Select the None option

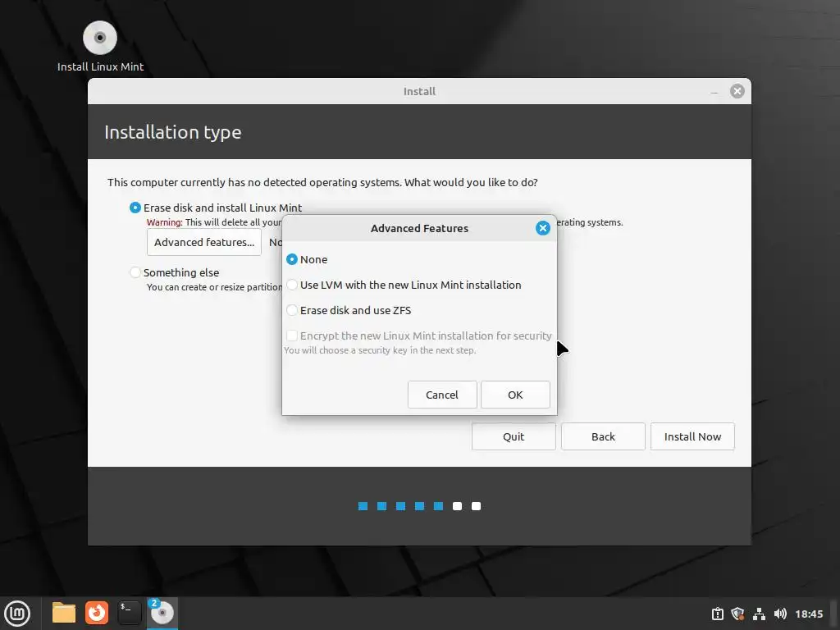point(307,259)
